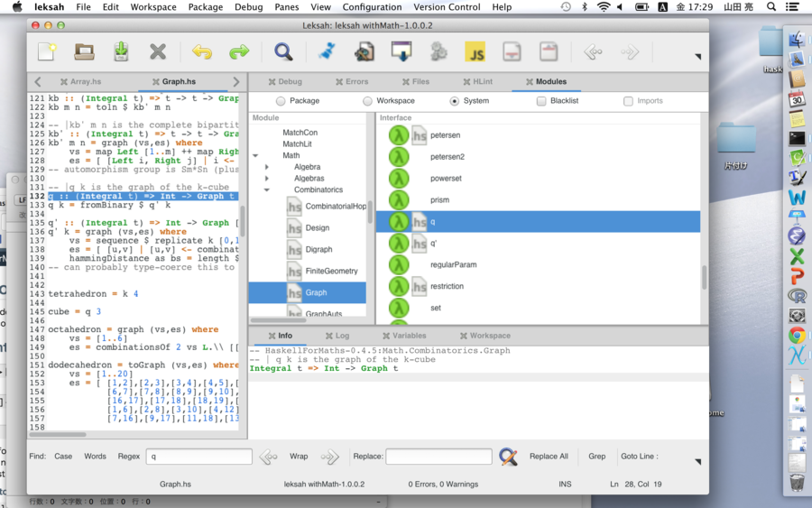Click the Install package download icon
Viewport: 812px width, 508px height.
tap(401, 51)
